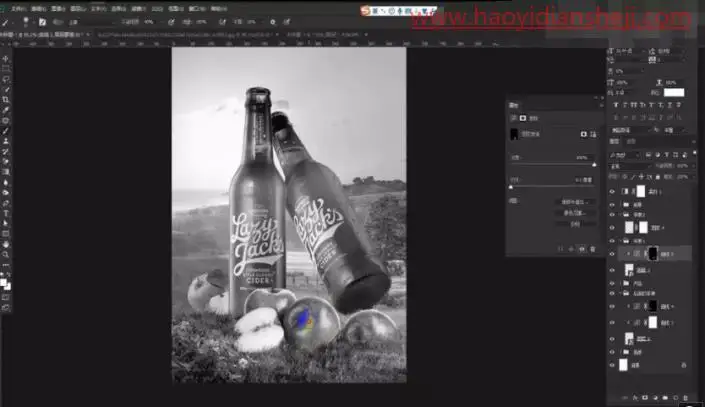Image resolution: width=705 pixels, height=407 pixels.
Task: Toggle mask visibility eye in Properties panel
Action: (x=582, y=249)
